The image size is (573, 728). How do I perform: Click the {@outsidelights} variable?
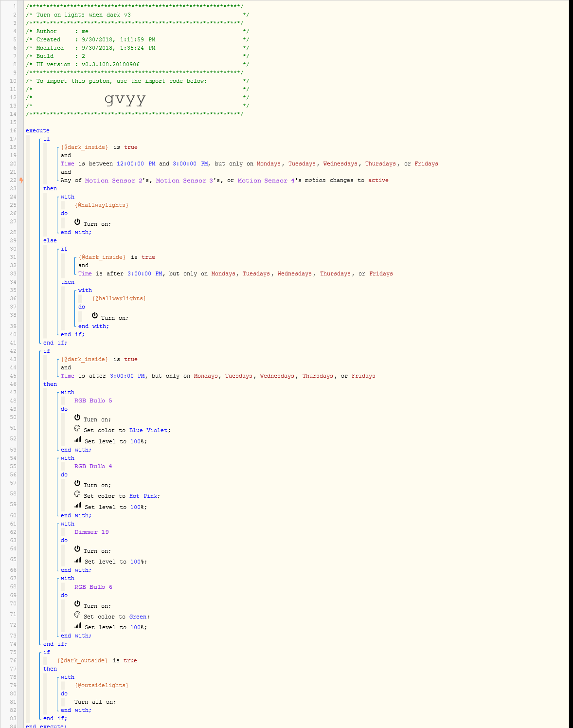coord(101,685)
